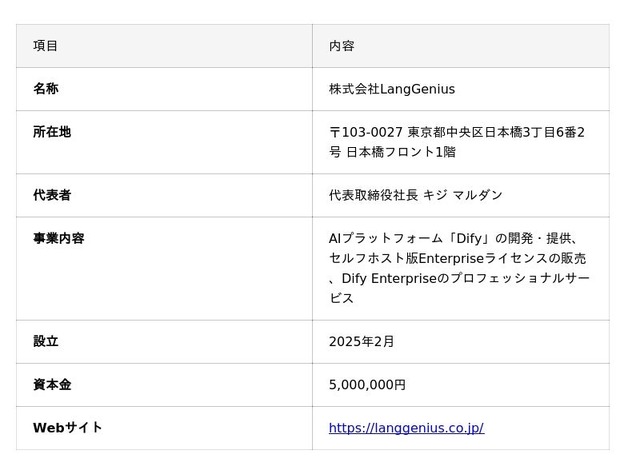Image resolution: width=640 pixels, height=474 pixels.
Task: Click the 代表者 row label
Action: tap(52, 195)
